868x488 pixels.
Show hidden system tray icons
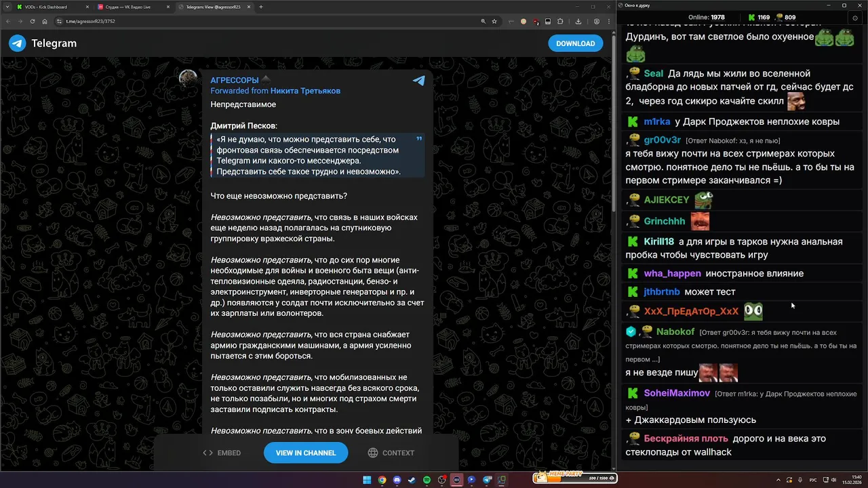pyautogui.click(x=778, y=480)
